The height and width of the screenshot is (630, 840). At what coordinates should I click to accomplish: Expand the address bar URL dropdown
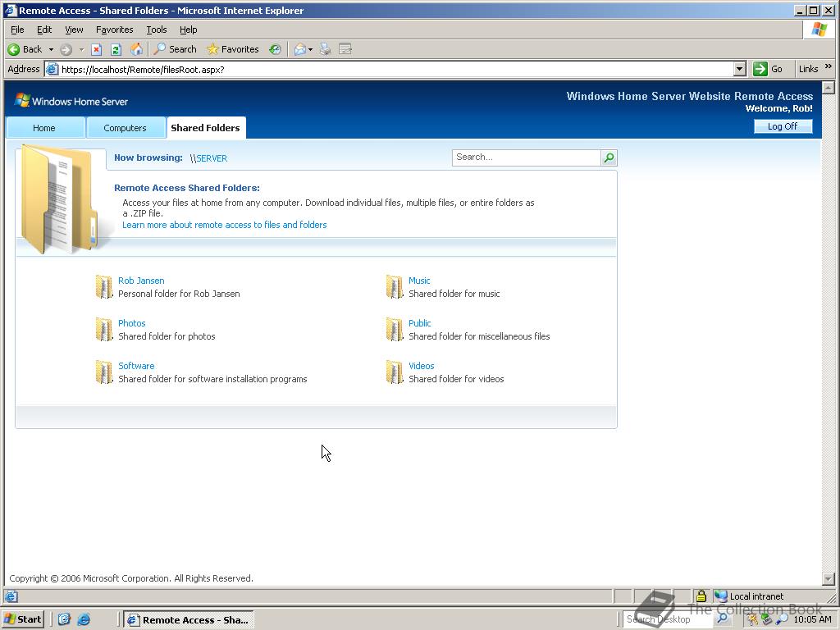[x=740, y=69]
